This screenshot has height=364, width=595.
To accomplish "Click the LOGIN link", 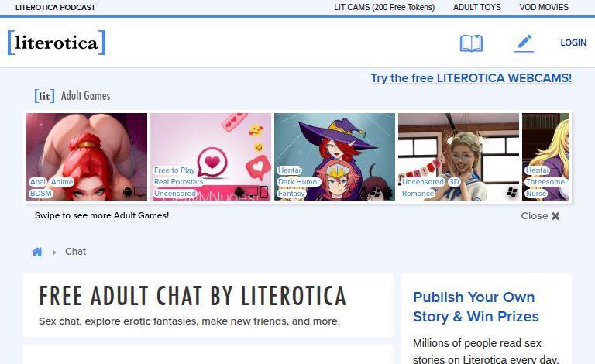I will tap(573, 43).
